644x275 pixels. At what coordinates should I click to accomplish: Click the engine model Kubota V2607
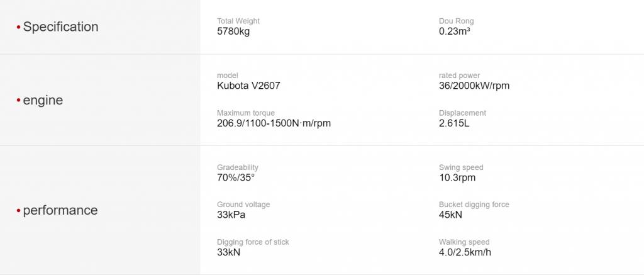[x=248, y=86]
